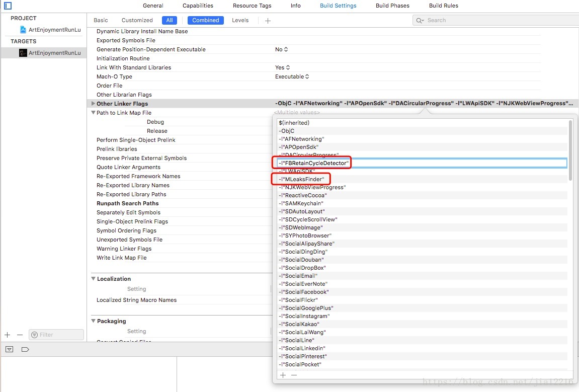Select Dynamic Library Install Name Base setting
The image size is (579, 392).
pyautogui.click(x=142, y=31)
